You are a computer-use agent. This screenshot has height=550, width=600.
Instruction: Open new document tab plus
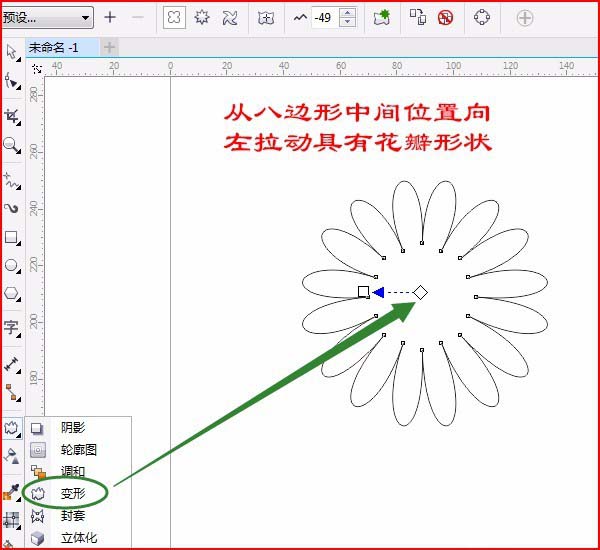tap(109, 47)
